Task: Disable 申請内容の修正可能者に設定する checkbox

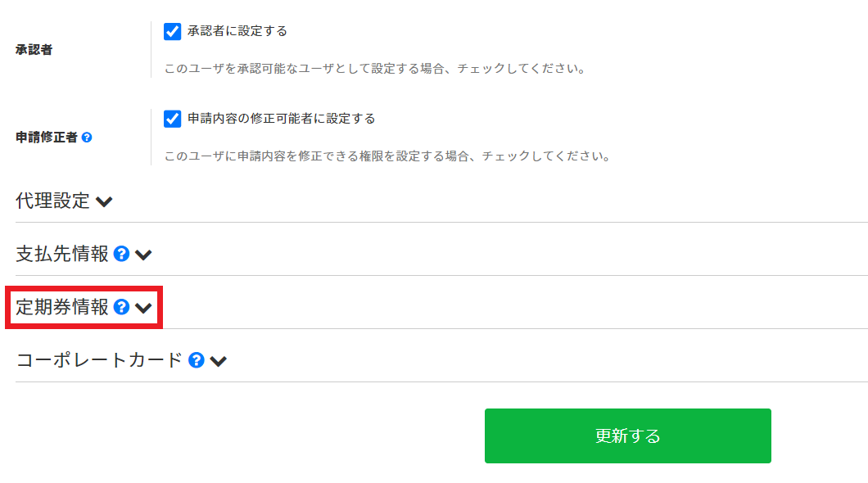Action: pyautogui.click(x=171, y=118)
